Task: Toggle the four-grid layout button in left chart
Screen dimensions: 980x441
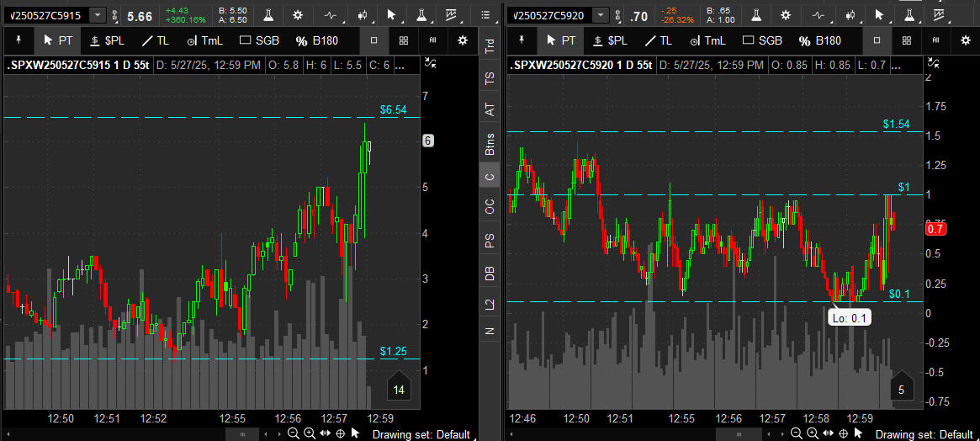Action: (x=404, y=40)
